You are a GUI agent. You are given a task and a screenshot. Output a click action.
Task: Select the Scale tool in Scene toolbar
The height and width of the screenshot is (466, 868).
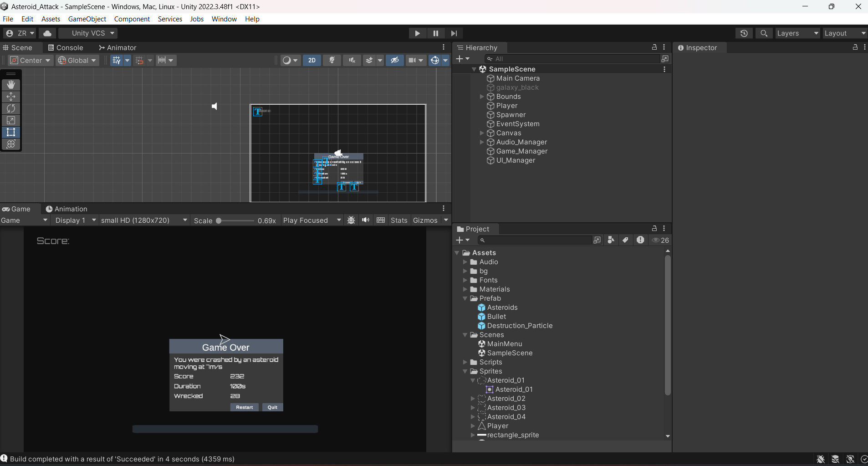(11, 120)
